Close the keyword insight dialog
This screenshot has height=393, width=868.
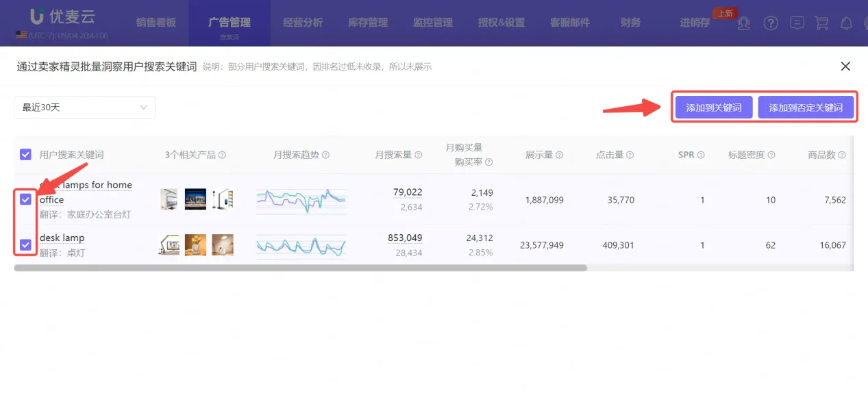tap(845, 66)
